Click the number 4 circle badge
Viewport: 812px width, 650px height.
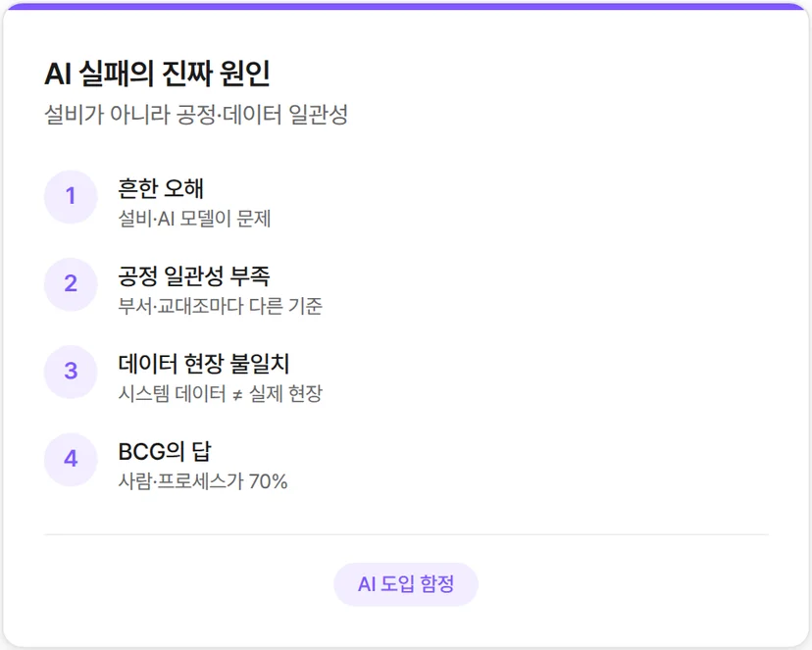[71, 459]
